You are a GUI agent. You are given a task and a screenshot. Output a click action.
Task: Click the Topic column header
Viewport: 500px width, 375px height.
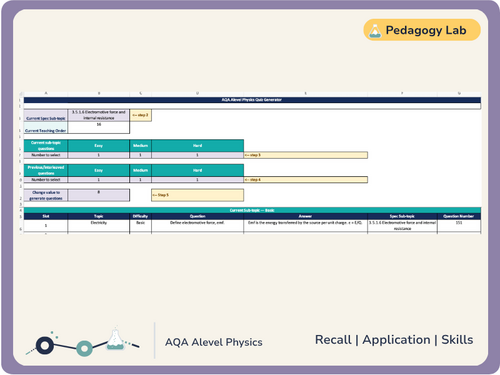[x=99, y=216]
